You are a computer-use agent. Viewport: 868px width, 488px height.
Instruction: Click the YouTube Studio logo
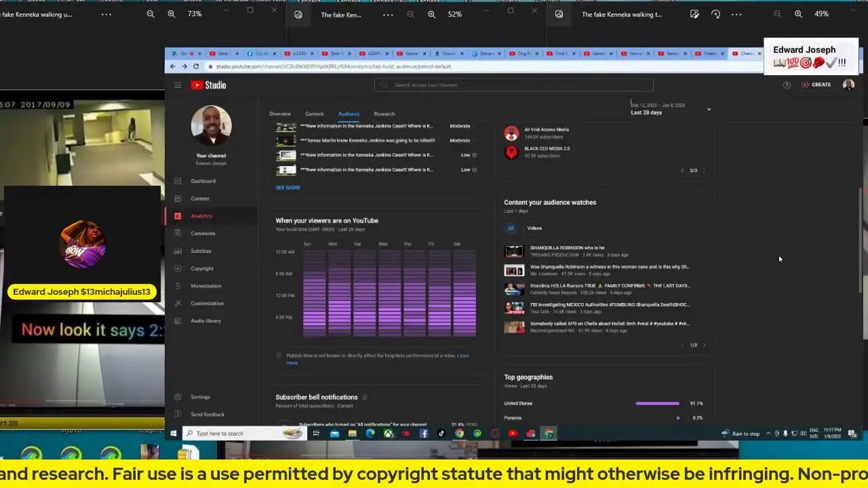coord(208,85)
